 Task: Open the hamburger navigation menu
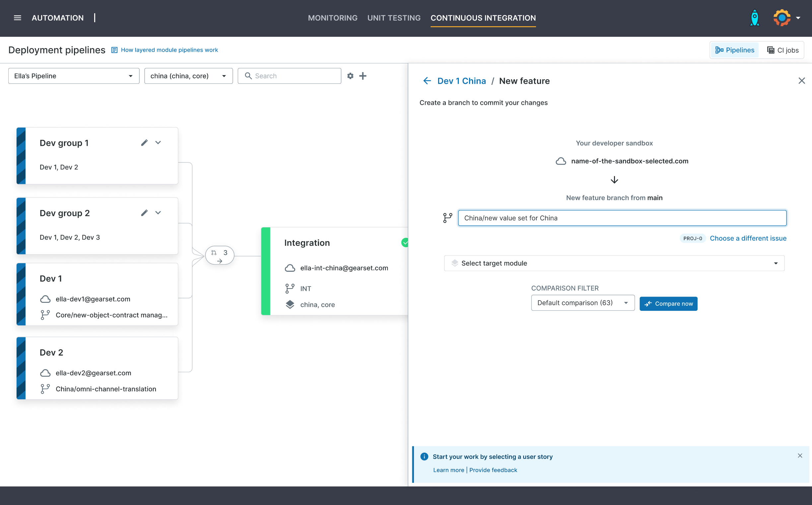(17, 18)
